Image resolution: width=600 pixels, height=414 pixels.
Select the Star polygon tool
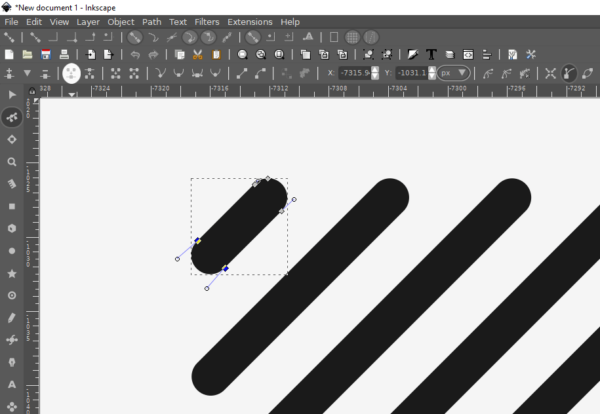tap(12, 273)
